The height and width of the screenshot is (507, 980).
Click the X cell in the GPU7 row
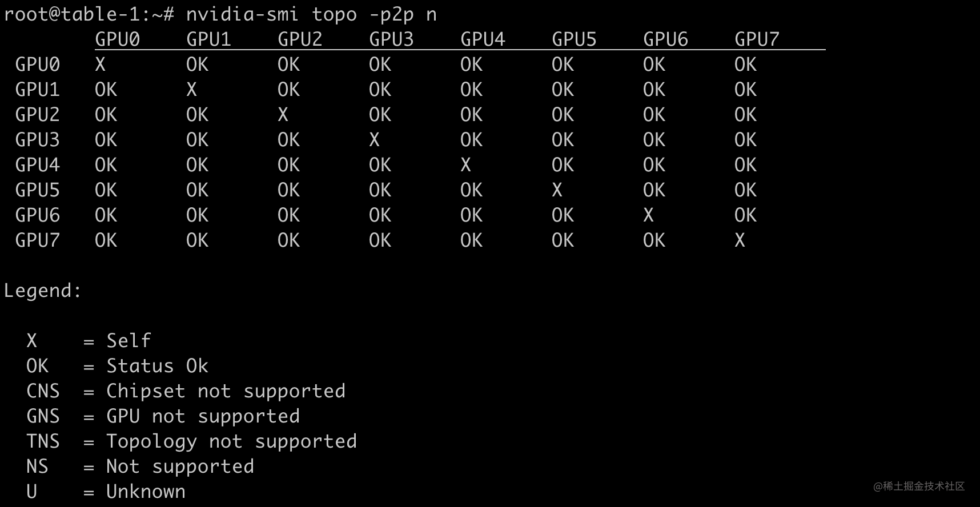pos(740,240)
